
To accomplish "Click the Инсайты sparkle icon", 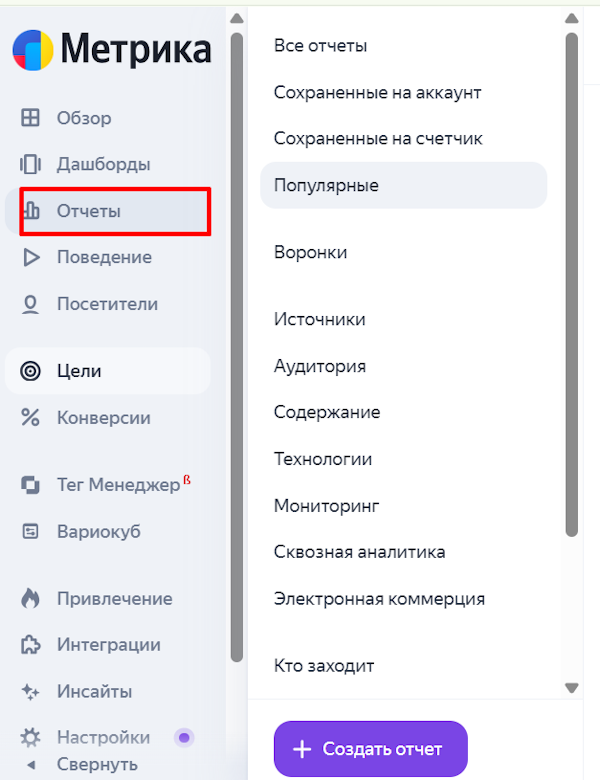I will coord(31,691).
